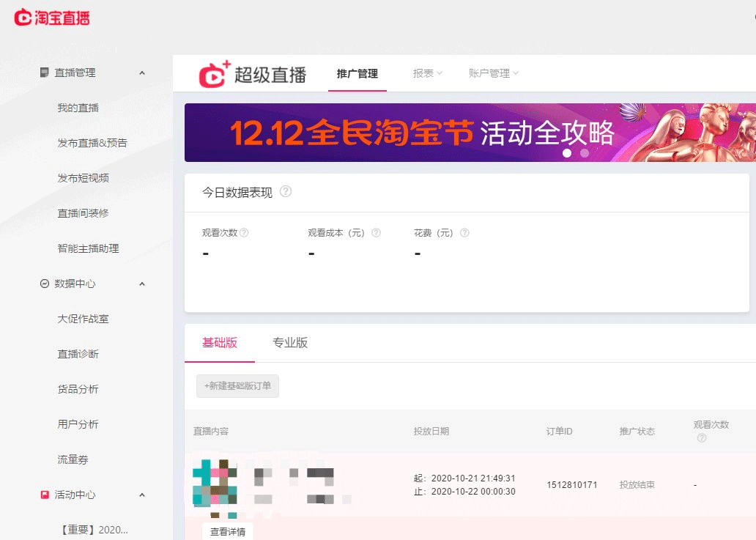Screen dimensions: 756x540
Task: Click the 新建基础版订单 button
Action: tap(237, 386)
